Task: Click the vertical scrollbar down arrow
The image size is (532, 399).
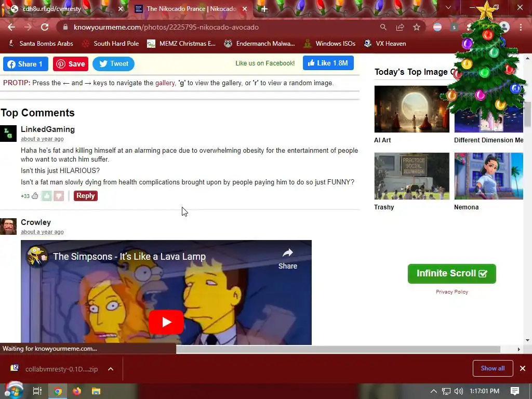Action: [528, 340]
